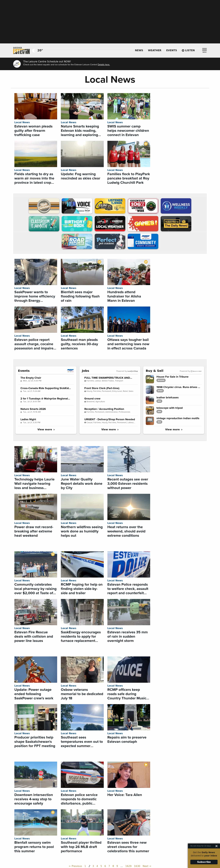Go to pagination page 3

[x=93, y=866]
